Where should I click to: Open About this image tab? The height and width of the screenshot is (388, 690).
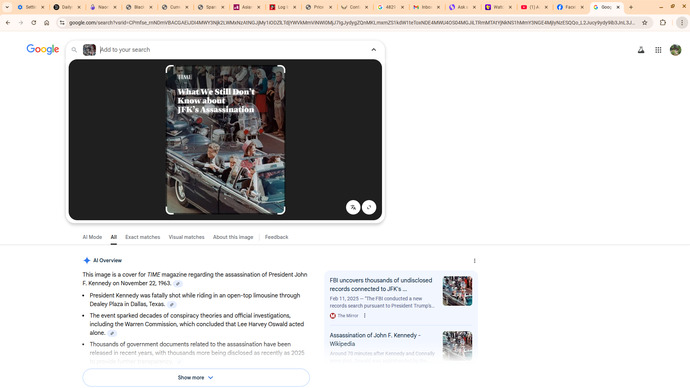[233, 237]
